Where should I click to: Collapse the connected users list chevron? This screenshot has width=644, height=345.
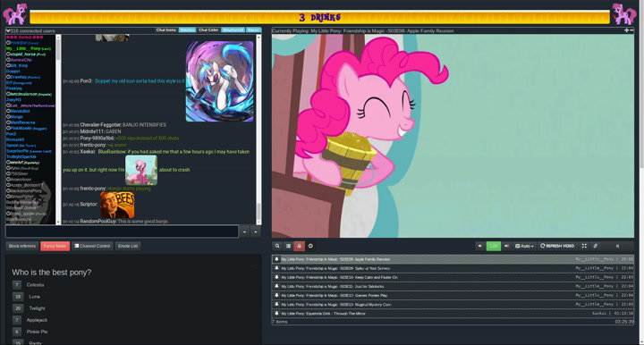[x=8, y=30]
